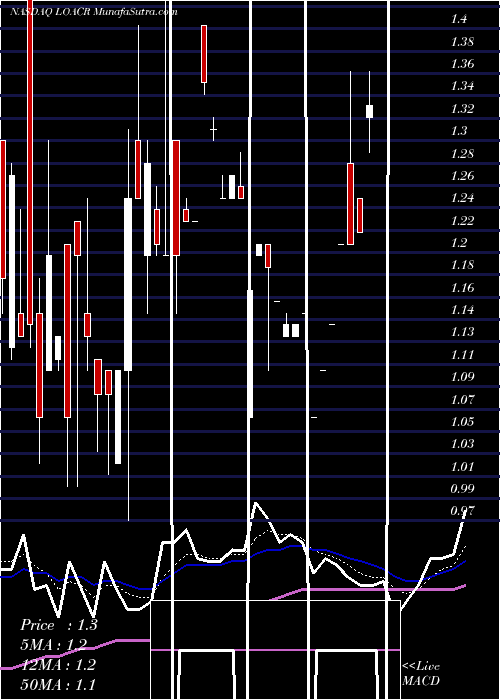Viewport: 500px width, 700px height.
Task: Click the 0.97 price axis label
Action: [x=462, y=511]
